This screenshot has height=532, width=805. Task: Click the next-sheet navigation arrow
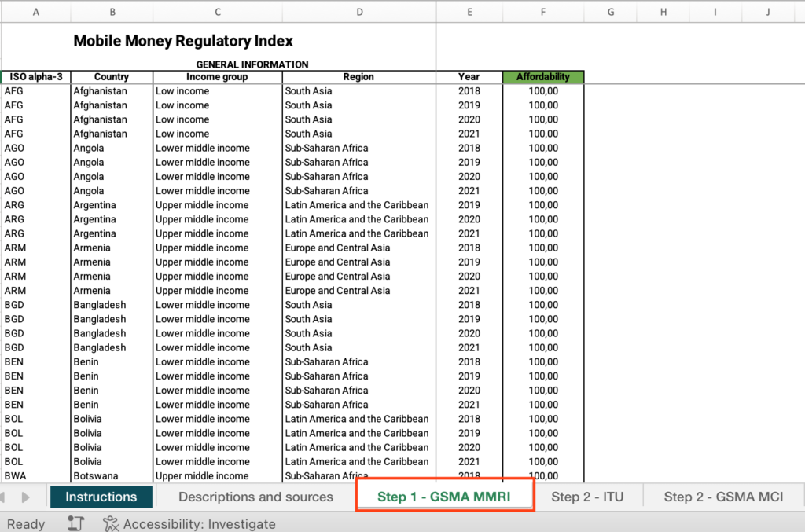25,497
